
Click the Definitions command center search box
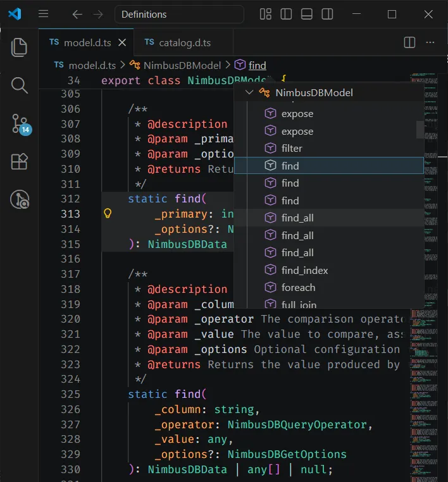pyautogui.click(x=179, y=14)
